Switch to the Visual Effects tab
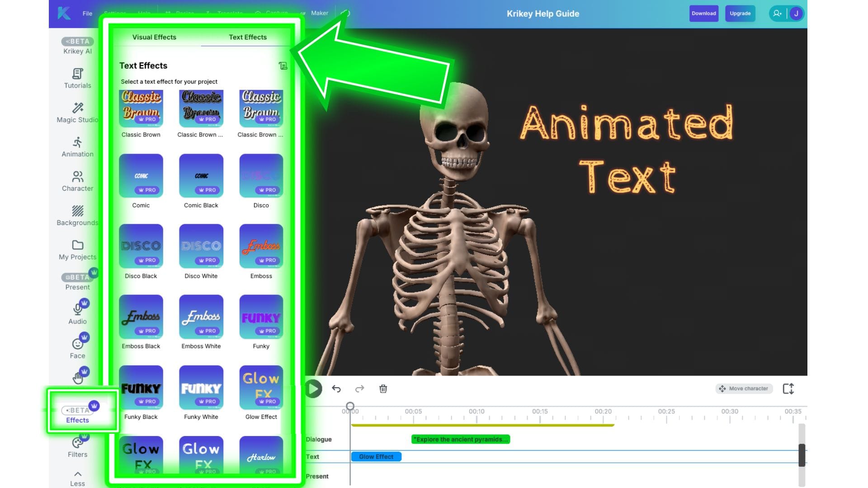 point(154,37)
